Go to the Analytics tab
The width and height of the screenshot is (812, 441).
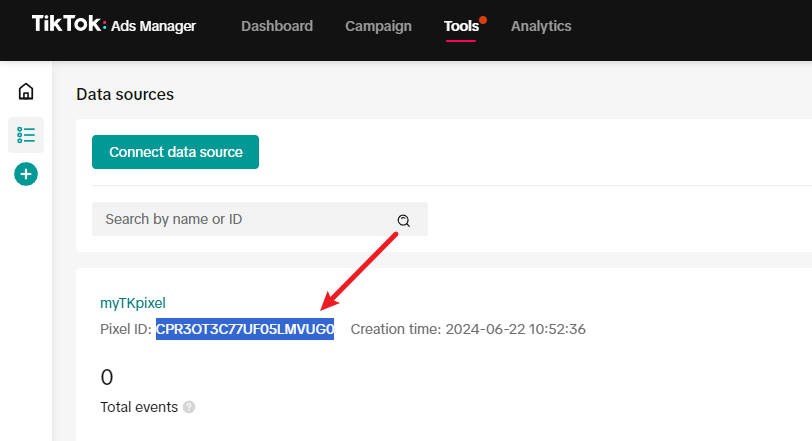tap(541, 26)
